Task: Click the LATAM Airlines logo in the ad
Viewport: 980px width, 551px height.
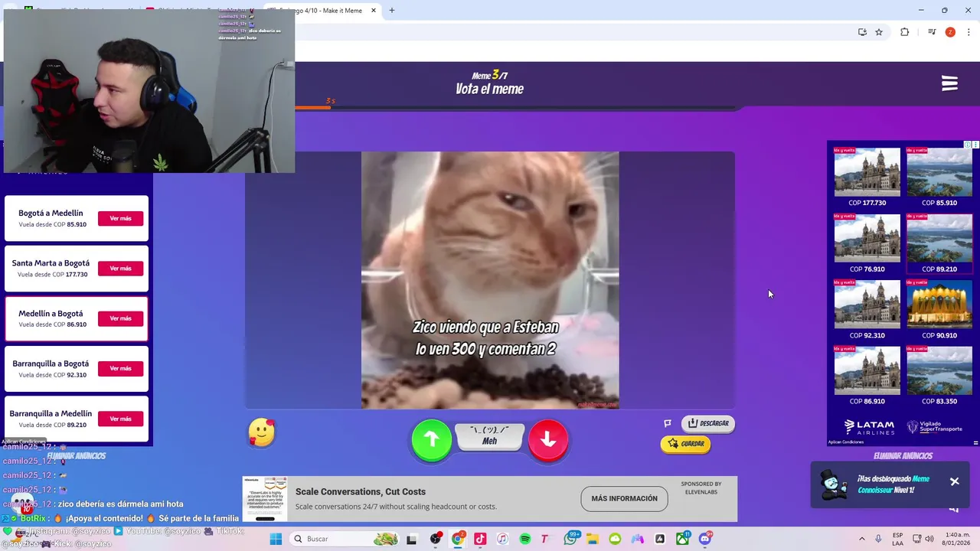Action: (869, 427)
